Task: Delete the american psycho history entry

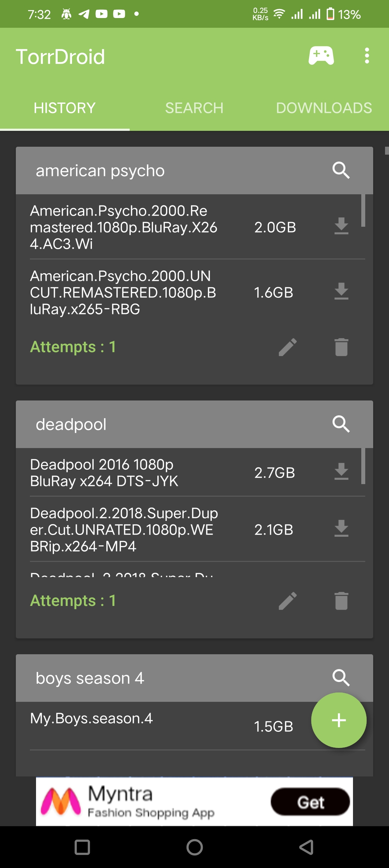Action: (341, 347)
